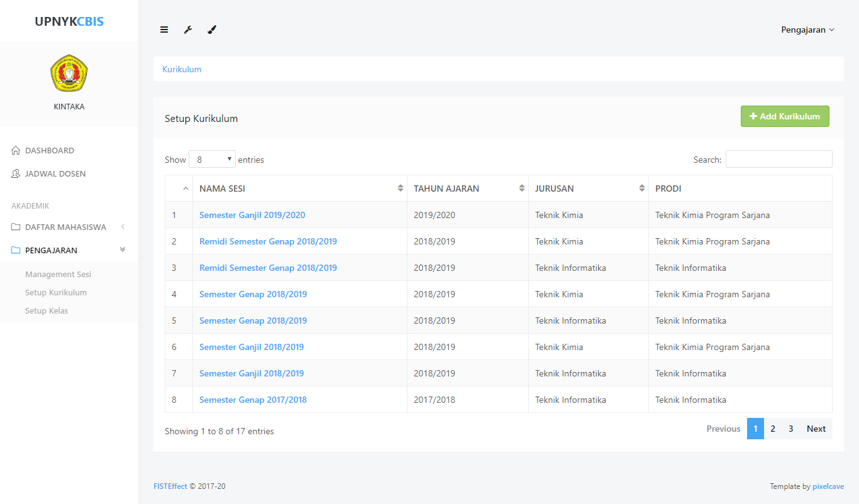Open Pengajaran dropdown in top right

(807, 30)
